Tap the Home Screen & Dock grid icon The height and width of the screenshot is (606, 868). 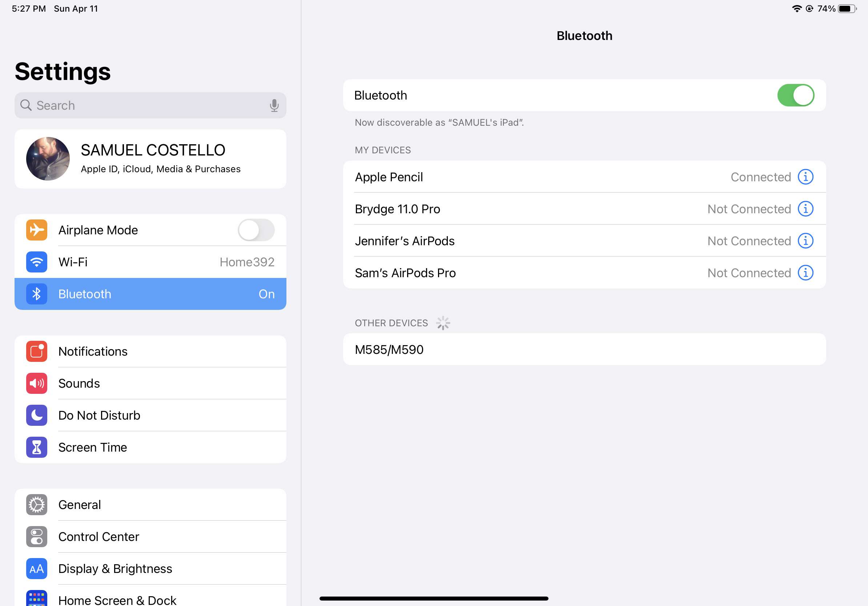pos(37,598)
